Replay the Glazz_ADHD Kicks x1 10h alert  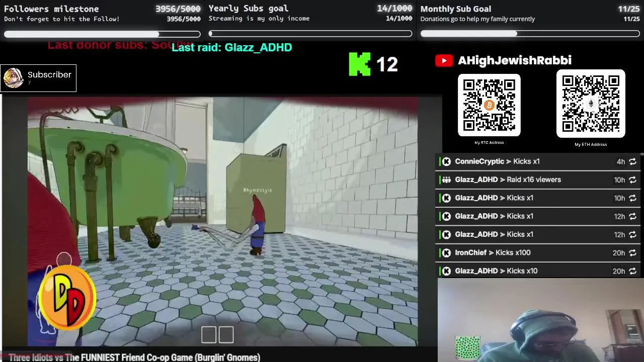[632, 198]
